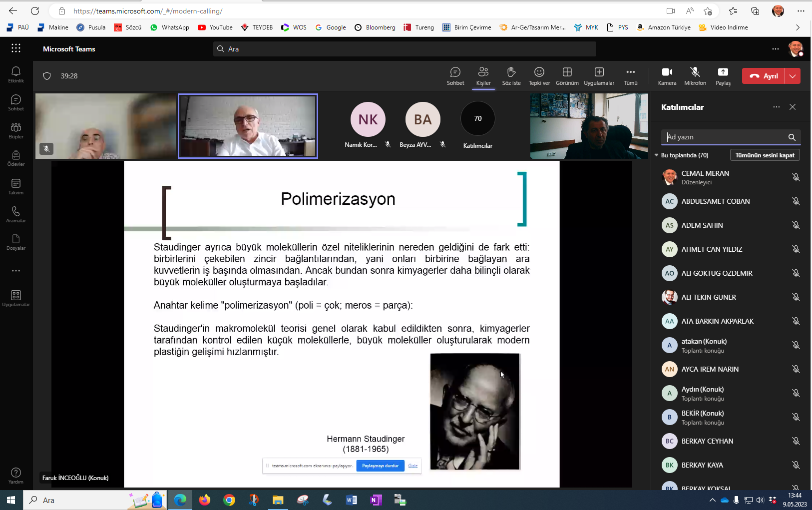812x510 pixels.
Task: Click the Ad yazın participant search field
Action: [724, 137]
